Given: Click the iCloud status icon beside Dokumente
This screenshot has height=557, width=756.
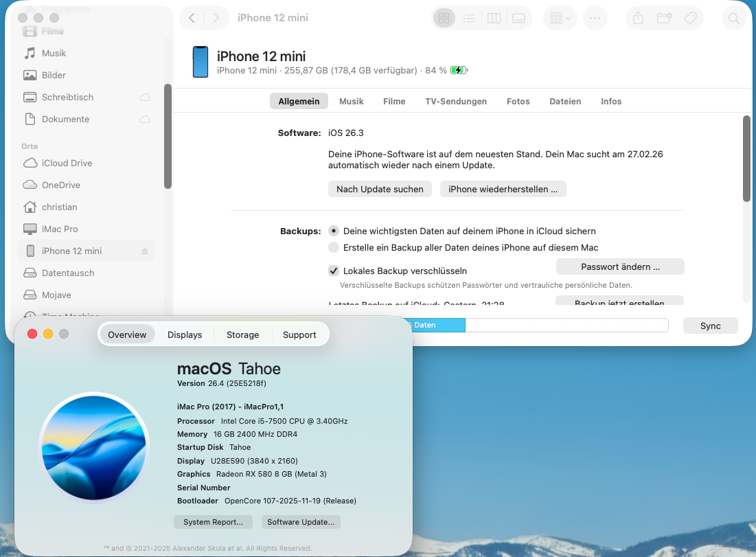Looking at the screenshot, I should point(145,119).
